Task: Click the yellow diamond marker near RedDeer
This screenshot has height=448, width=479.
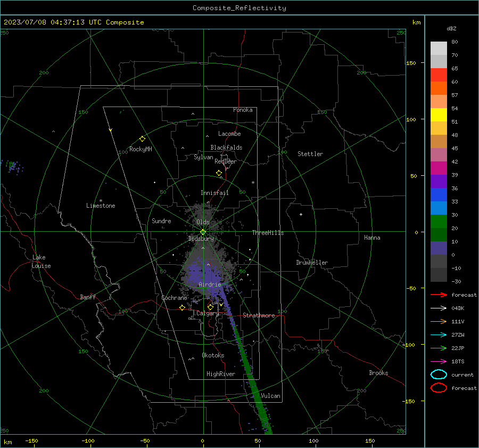Action: (x=219, y=173)
